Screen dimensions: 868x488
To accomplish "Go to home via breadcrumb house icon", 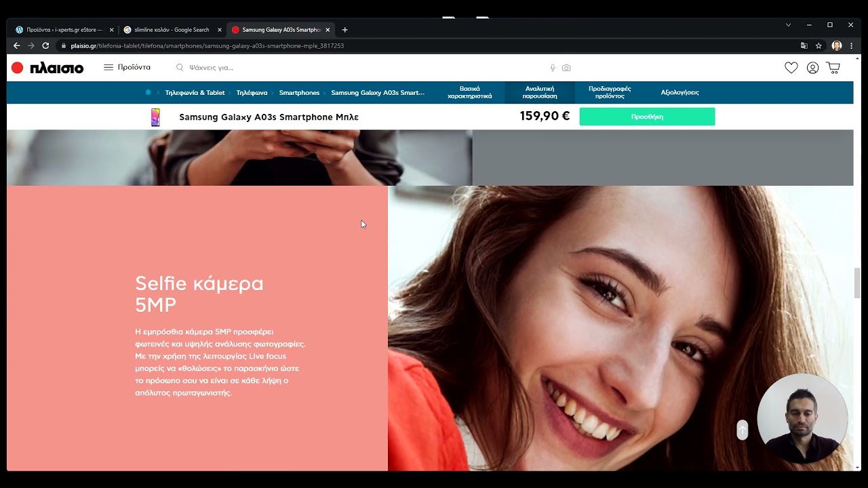I will (x=148, y=92).
